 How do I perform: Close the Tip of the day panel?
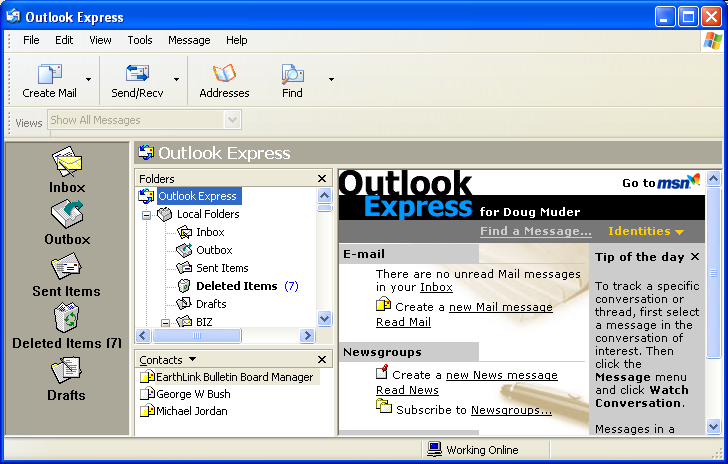695,256
